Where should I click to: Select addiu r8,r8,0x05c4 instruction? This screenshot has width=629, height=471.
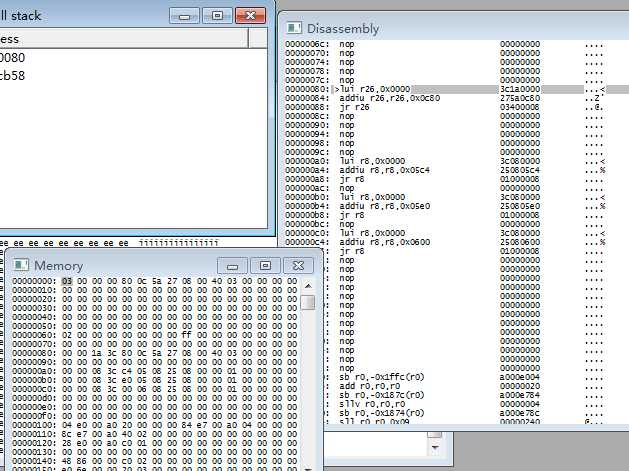point(384,170)
